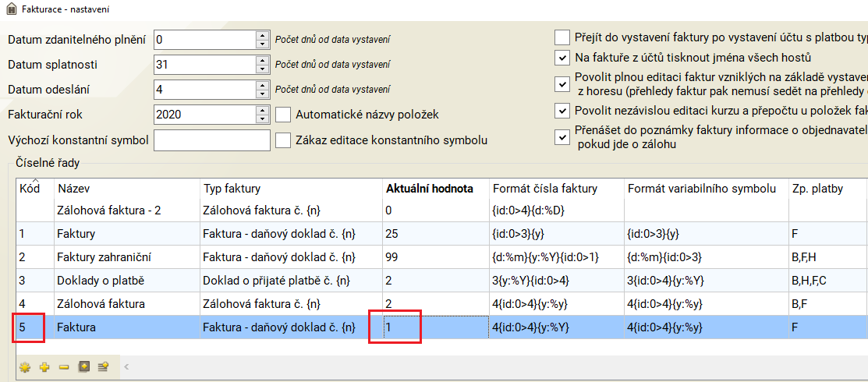
Task: Increase the Datum splatnosti value with up arrow
Action: pos(262,60)
